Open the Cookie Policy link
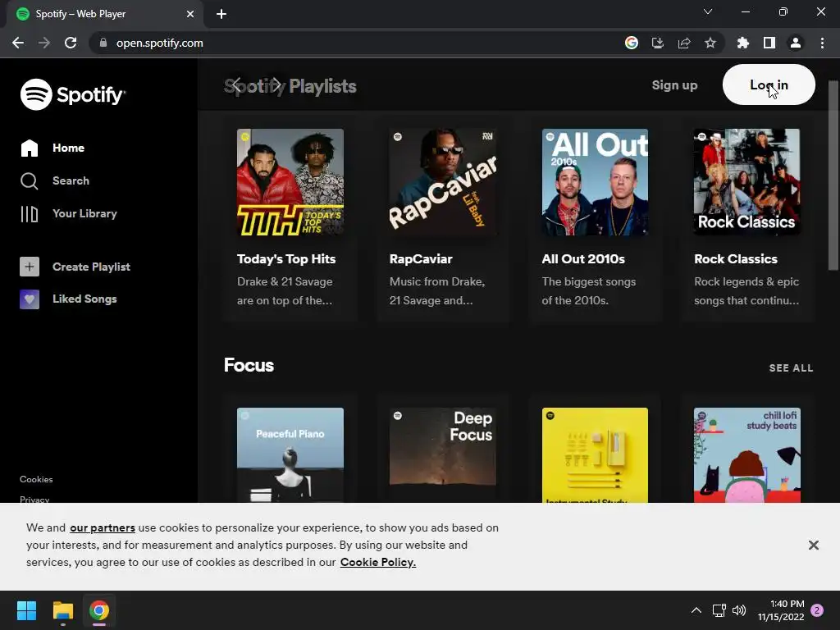 coord(377,562)
